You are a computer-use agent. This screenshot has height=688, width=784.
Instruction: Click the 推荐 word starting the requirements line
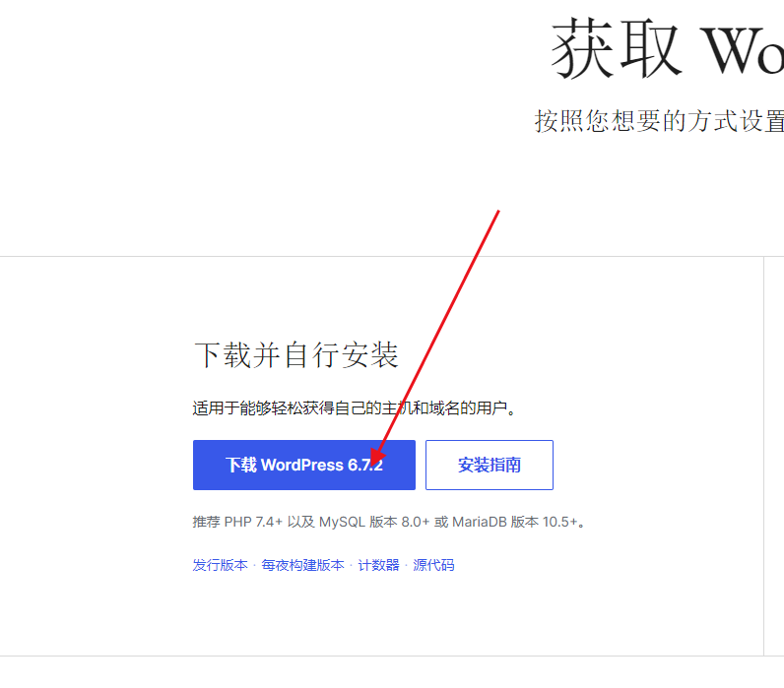click(206, 522)
